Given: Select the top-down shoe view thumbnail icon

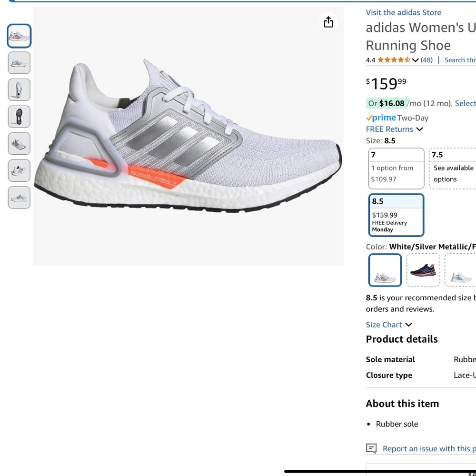Looking at the screenshot, I should [19, 89].
